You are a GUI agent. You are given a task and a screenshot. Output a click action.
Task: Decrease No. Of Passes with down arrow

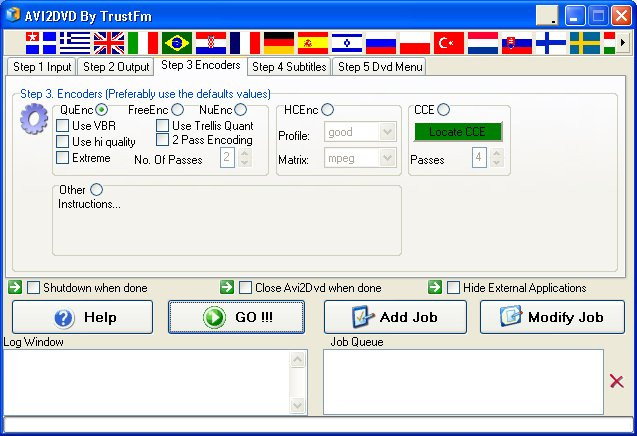[x=244, y=163]
